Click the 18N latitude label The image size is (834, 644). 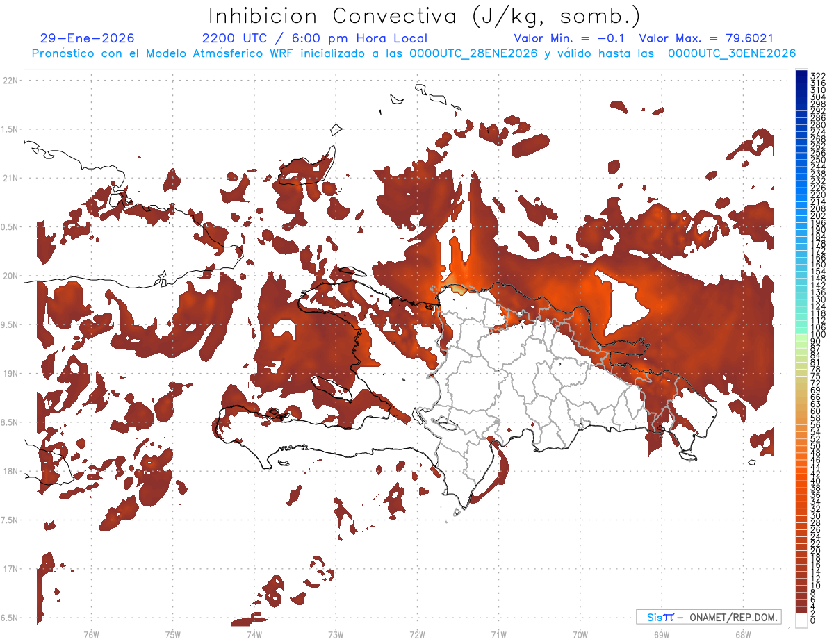(x=10, y=471)
